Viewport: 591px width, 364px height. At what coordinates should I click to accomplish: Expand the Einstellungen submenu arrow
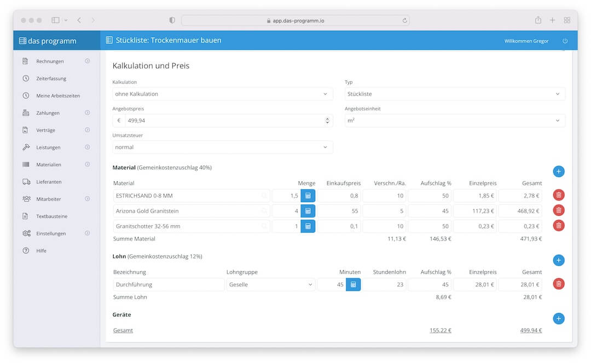click(88, 233)
